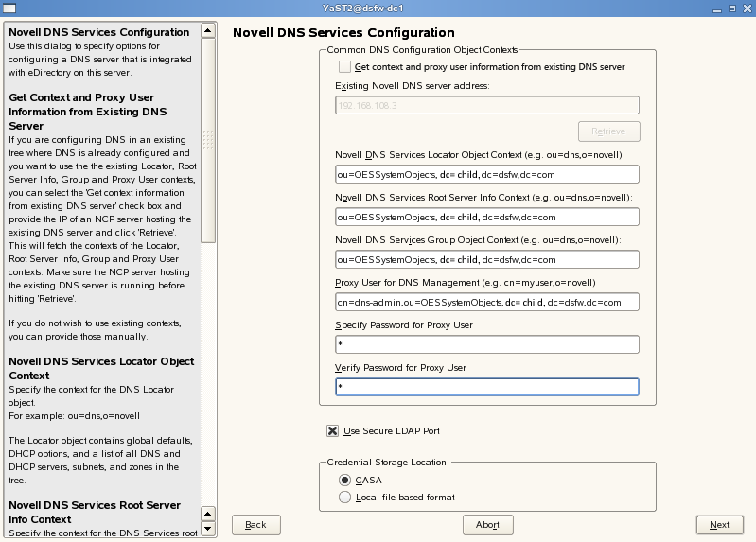The width and height of the screenshot is (756, 542).
Task: Edit the Proxy User for DNS Management field
Action: pyautogui.click(x=487, y=302)
